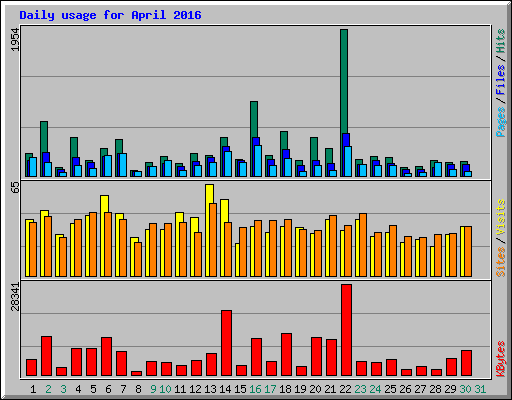Click day label 4 on the x-axis
512x400 pixels.
78,389
